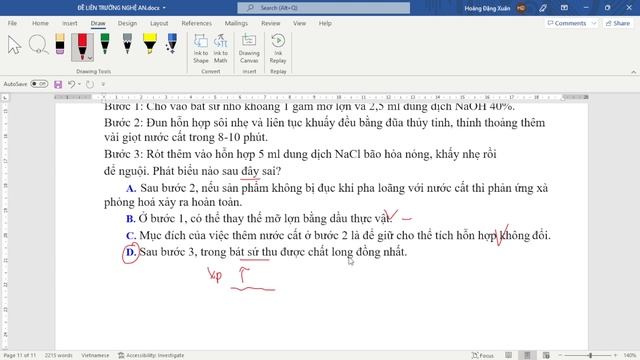The image size is (640, 360).
Task: Customize Quick Access Toolbar dropdown
Action: pyautogui.click(x=103, y=84)
